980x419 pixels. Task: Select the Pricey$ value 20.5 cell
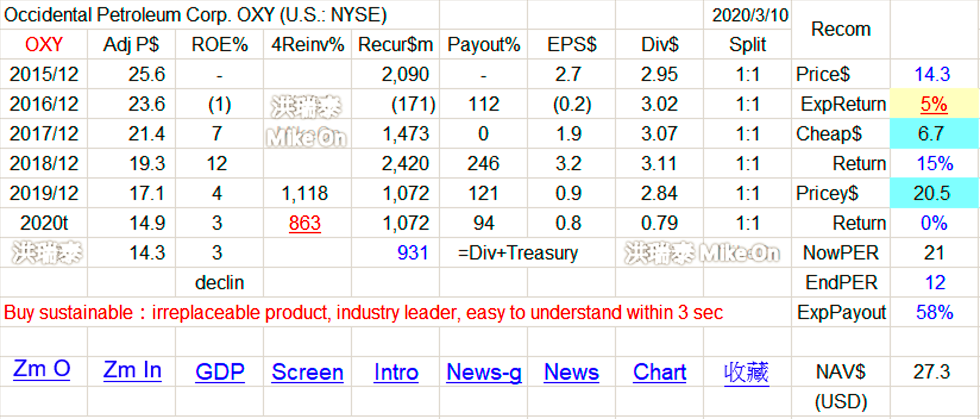934,193
